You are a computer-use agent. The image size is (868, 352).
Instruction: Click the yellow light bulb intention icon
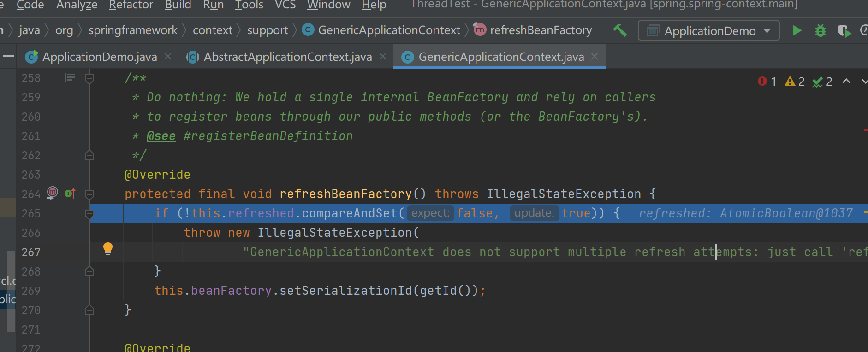(107, 249)
